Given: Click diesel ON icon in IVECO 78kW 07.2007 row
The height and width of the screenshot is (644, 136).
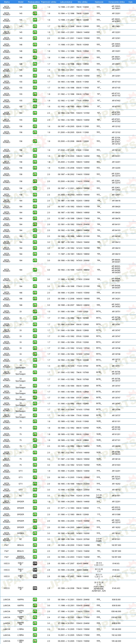Looking at the screenshot, I should coord(35,576).
